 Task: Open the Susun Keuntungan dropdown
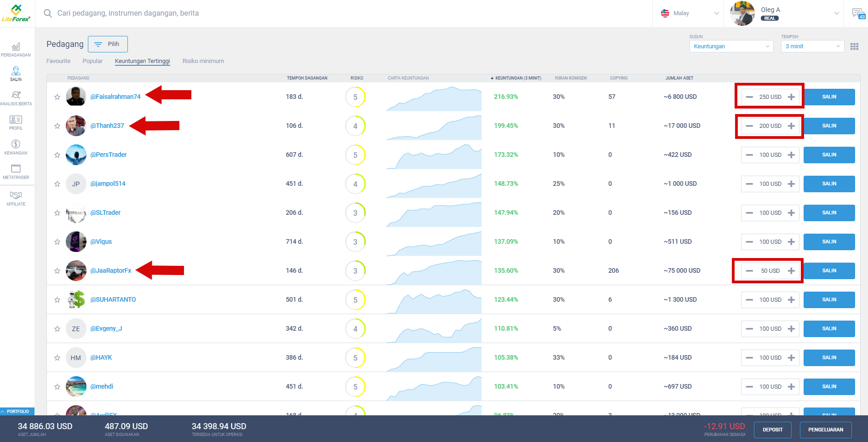(731, 46)
